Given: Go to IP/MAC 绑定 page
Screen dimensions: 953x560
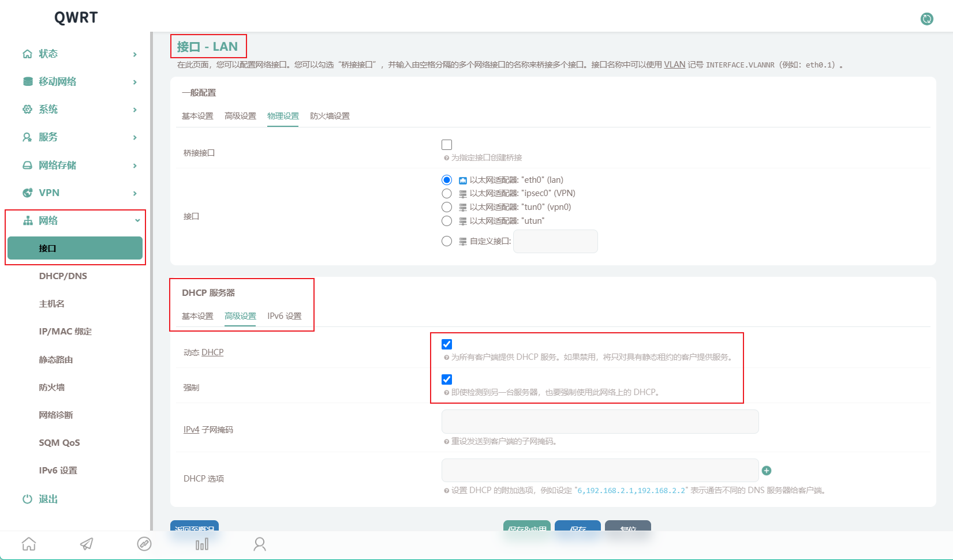Looking at the screenshot, I should point(65,332).
